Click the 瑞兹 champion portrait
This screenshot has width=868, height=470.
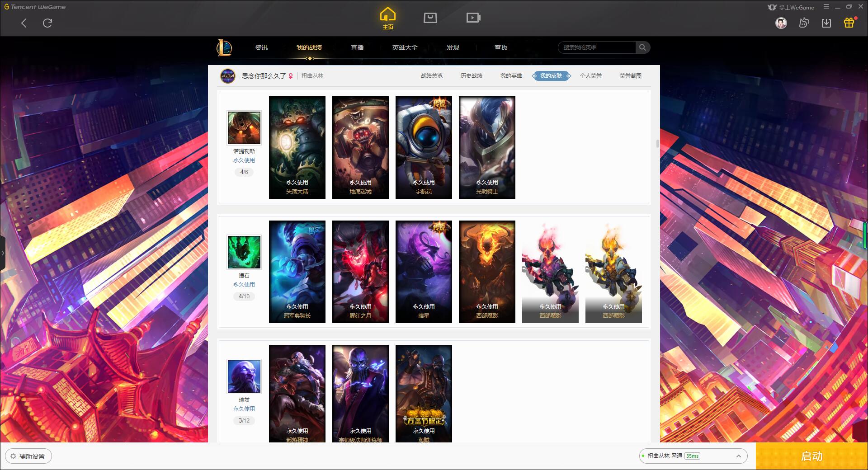click(244, 376)
